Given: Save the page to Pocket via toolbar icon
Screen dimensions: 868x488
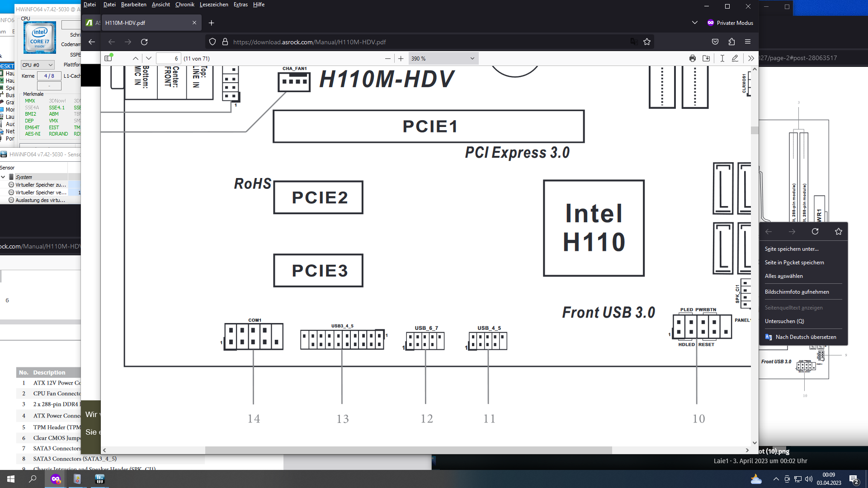Looking at the screenshot, I should (x=715, y=42).
